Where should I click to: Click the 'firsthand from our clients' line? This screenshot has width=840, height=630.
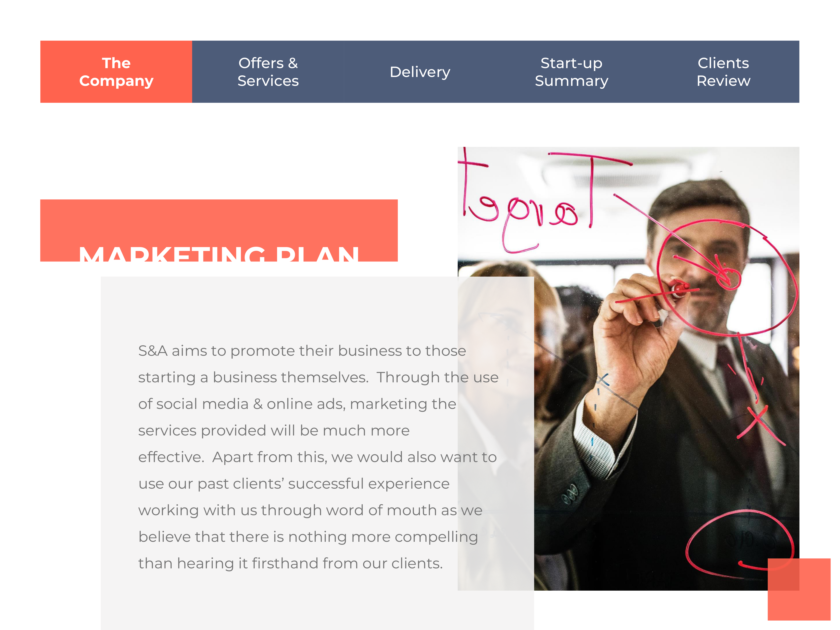[x=291, y=563]
